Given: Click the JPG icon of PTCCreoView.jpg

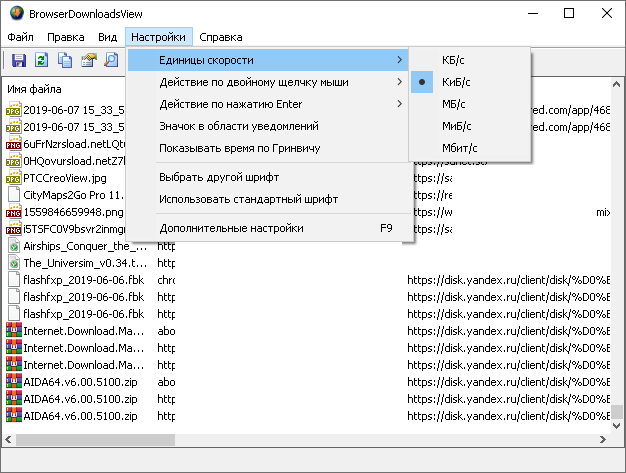Looking at the screenshot, I should pyautogui.click(x=14, y=178).
